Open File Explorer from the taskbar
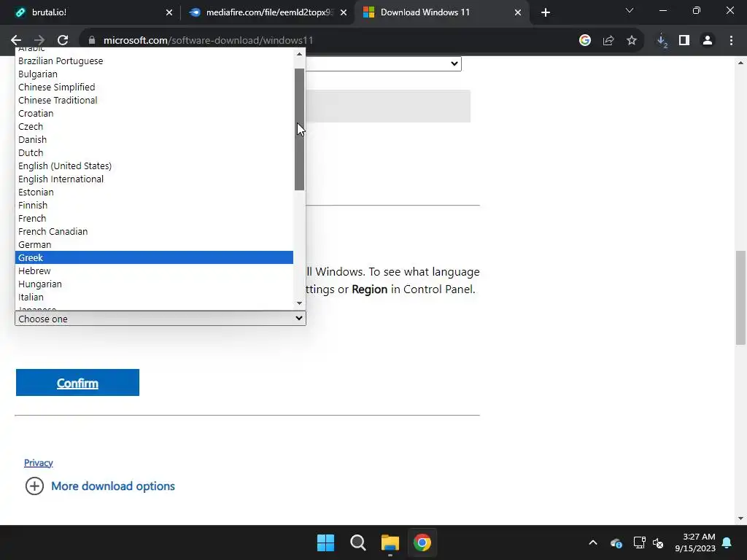Viewport: 747px width, 560px height. (390, 542)
